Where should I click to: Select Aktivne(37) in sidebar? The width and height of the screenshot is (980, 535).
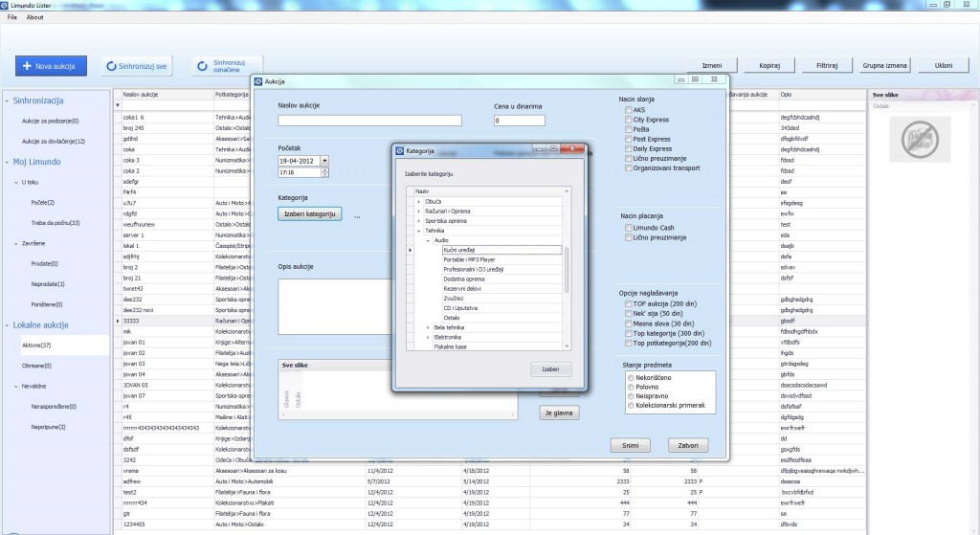(x=36, y=346)
